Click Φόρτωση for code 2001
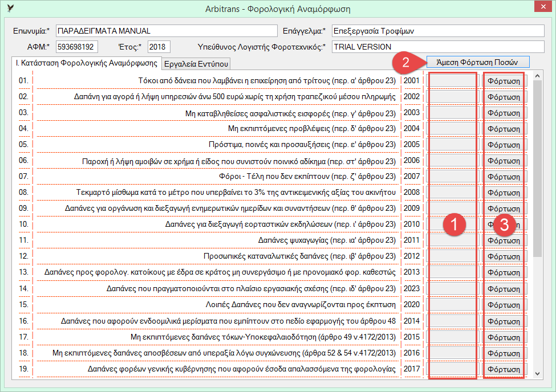 (x=504, y=81)
